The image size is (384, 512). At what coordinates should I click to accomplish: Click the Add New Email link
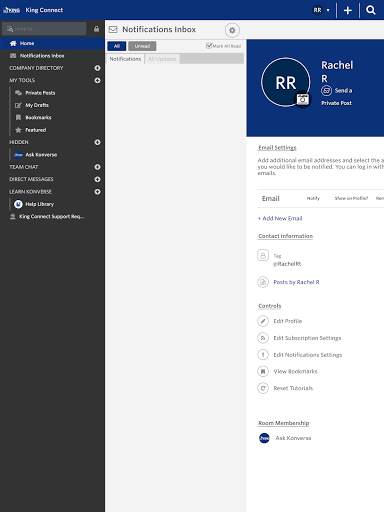(280, 218)
